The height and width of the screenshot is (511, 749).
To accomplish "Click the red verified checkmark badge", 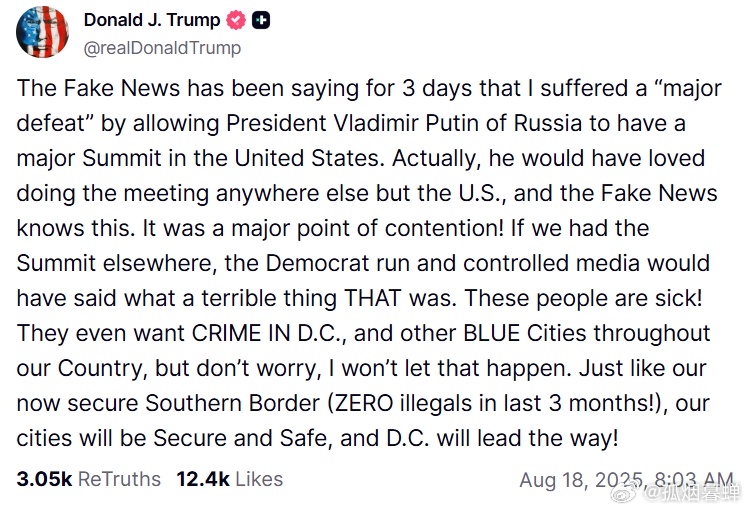I will coord(235,20).
